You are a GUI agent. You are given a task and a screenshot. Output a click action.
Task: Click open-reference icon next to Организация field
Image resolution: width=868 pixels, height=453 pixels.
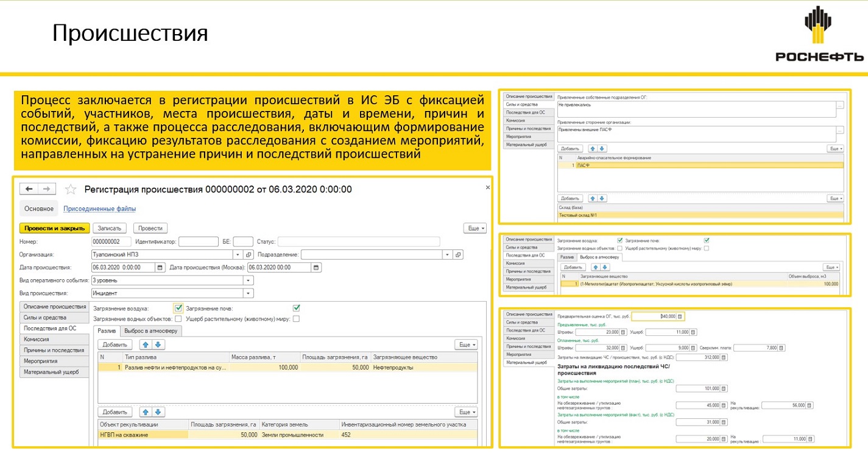coord(248,254)
